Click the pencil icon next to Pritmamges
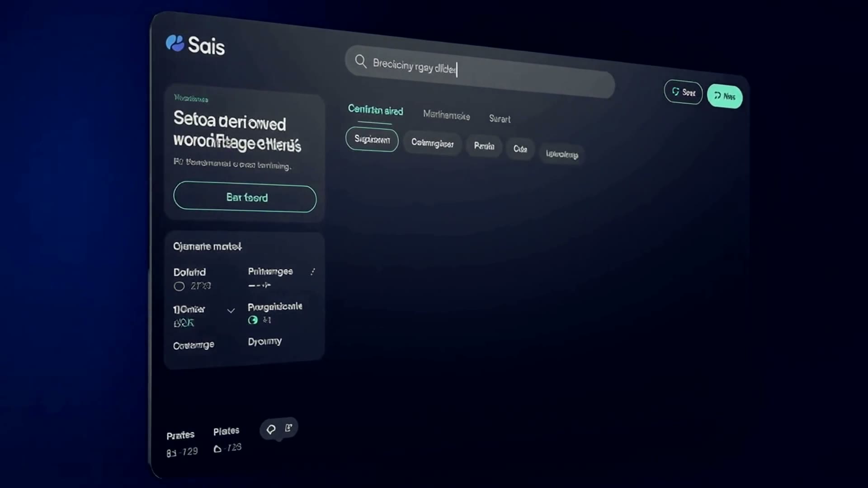 [313, 272]
